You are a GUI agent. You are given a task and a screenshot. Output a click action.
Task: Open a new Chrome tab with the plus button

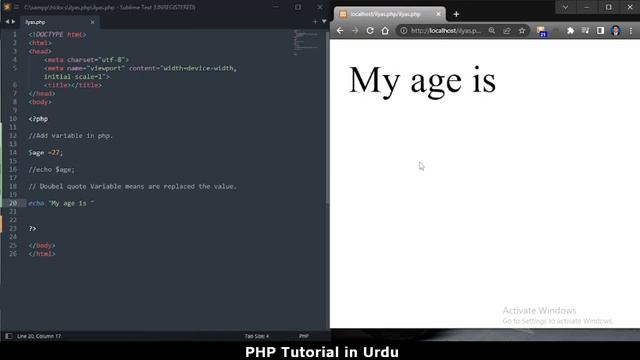pos(456,14)
